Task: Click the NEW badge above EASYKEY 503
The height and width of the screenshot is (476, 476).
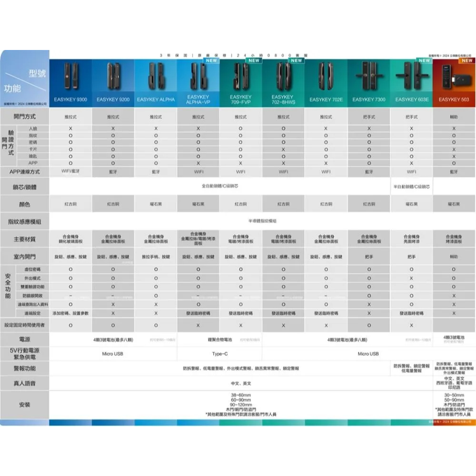Action: tap(466, 61)
